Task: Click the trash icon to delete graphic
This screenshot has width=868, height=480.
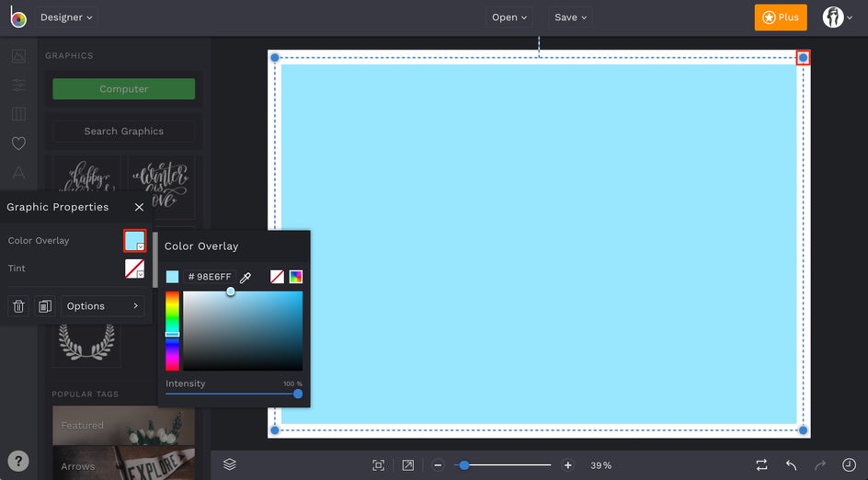Action: click(18, 306)
